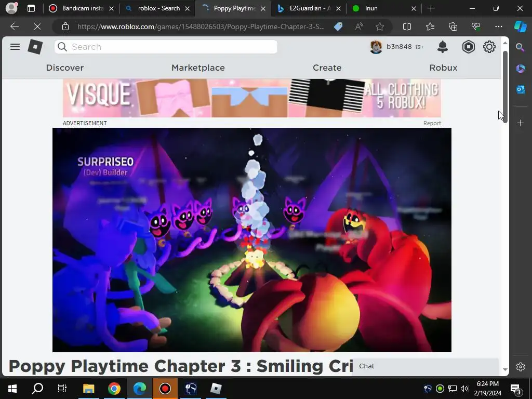This screenshot has height=399, width=532.
Task: Open sidebar search icon
Action: point(520,47)
